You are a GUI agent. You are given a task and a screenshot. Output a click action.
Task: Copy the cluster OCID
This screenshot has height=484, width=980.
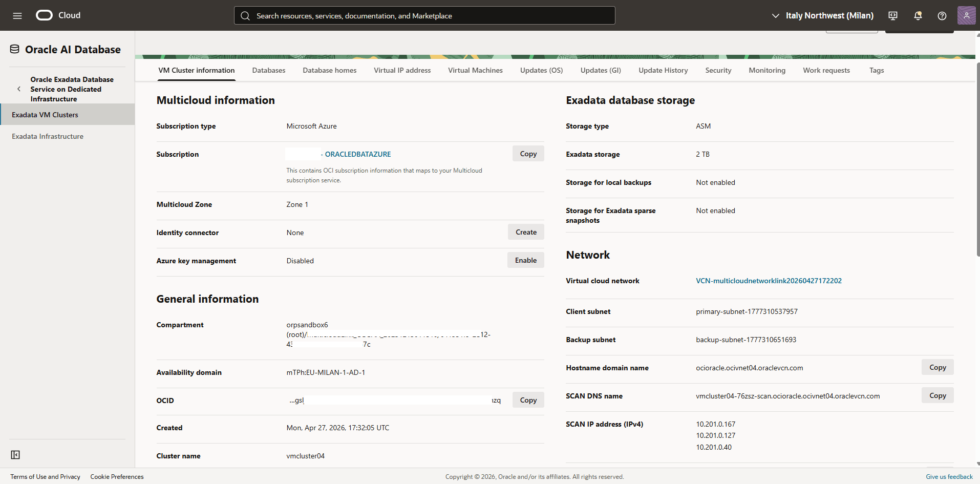pyautogui.click(x=528, y=400)
